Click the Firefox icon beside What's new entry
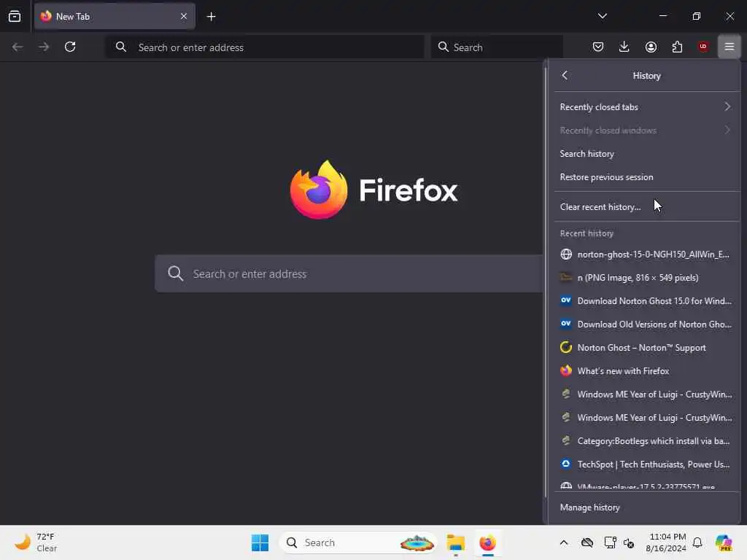The width and height of the screenshot is (747, 560). (x=566, y=371)
